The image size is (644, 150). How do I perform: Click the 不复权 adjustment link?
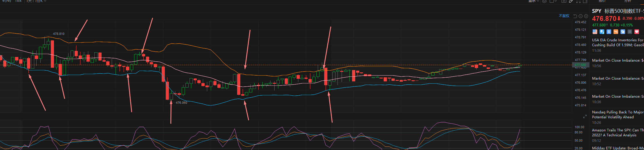point(564,16)
